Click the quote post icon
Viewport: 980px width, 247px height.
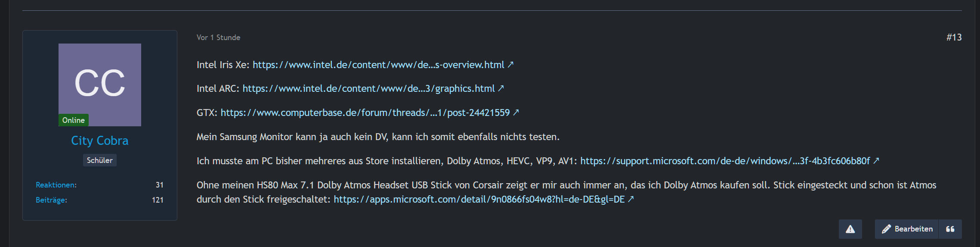(x=950, y=229)
